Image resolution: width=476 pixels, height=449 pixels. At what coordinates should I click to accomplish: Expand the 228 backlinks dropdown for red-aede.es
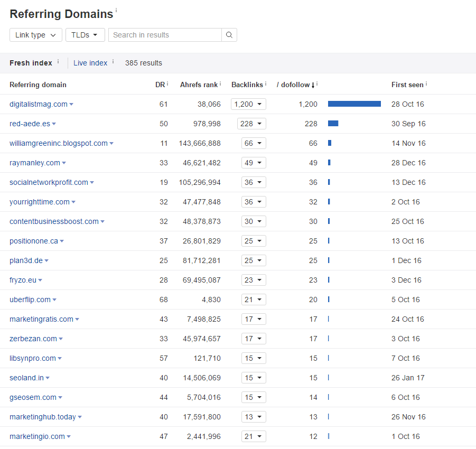click(x=251, y=124)
